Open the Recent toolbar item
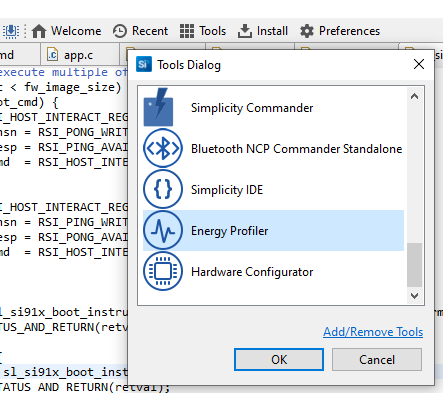 [140, 31]
